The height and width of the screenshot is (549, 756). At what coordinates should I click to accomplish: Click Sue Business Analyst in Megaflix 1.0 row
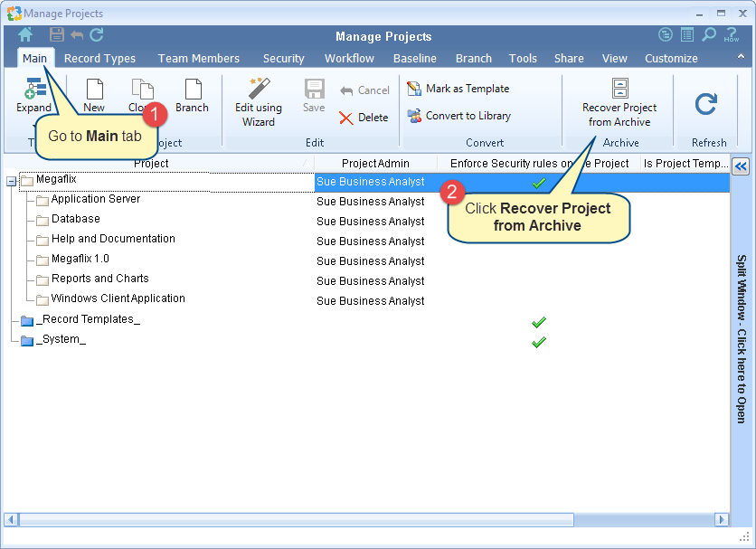coord(370,261)
